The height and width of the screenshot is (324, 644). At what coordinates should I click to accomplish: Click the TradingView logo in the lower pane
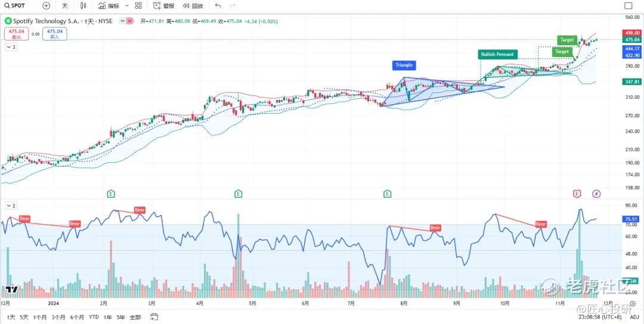[x=11, y=289]
